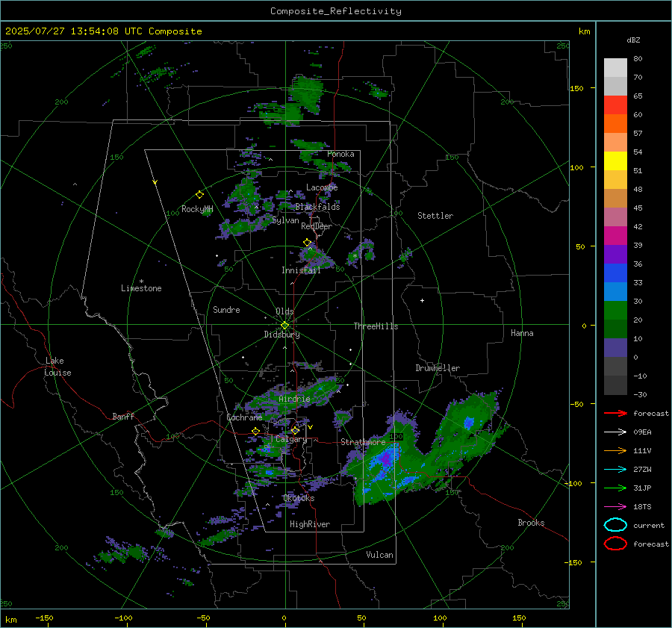Pick the red swatch below 65

pyautogui.click(x=615, y=105)
